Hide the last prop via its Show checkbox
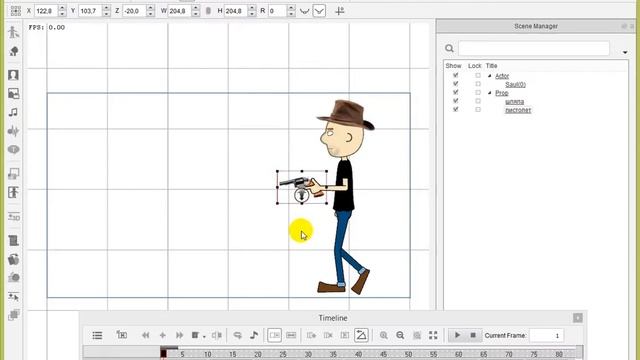 point(456,109)
